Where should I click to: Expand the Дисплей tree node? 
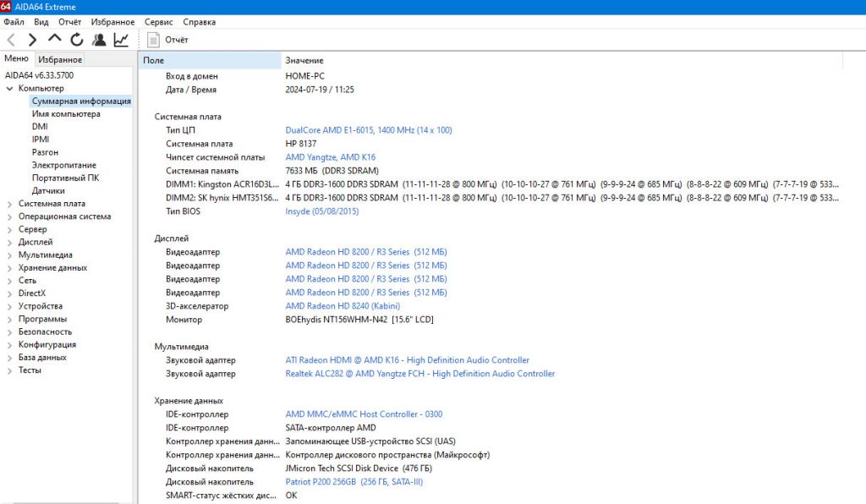pyautogui.click(x=9, y=242)
